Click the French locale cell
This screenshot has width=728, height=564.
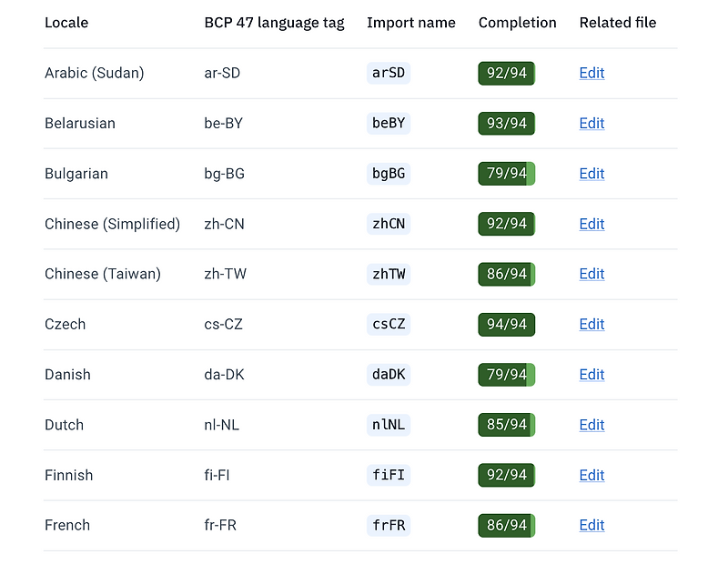67,525
